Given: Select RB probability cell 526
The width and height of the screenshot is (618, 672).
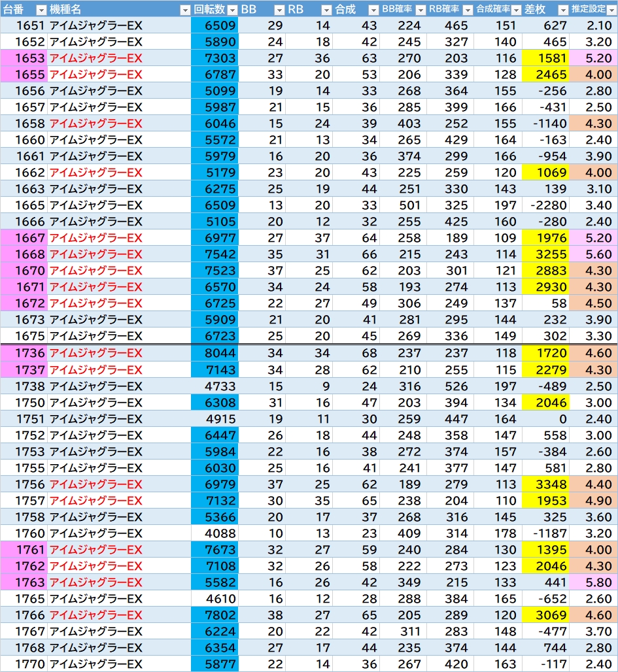Looking at the screenshot, I should coord(451,386).
